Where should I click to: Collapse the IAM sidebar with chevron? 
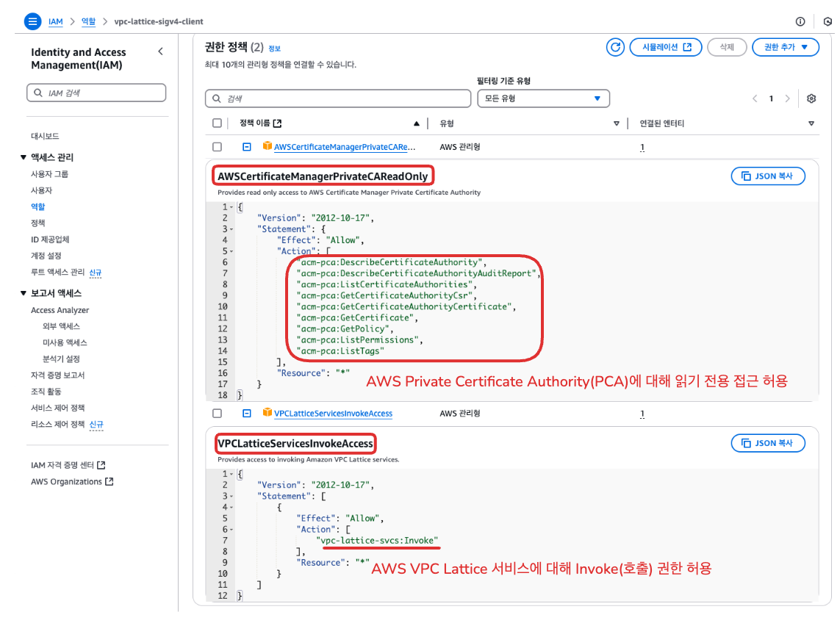pyautogui.click(x=160, y=51)
